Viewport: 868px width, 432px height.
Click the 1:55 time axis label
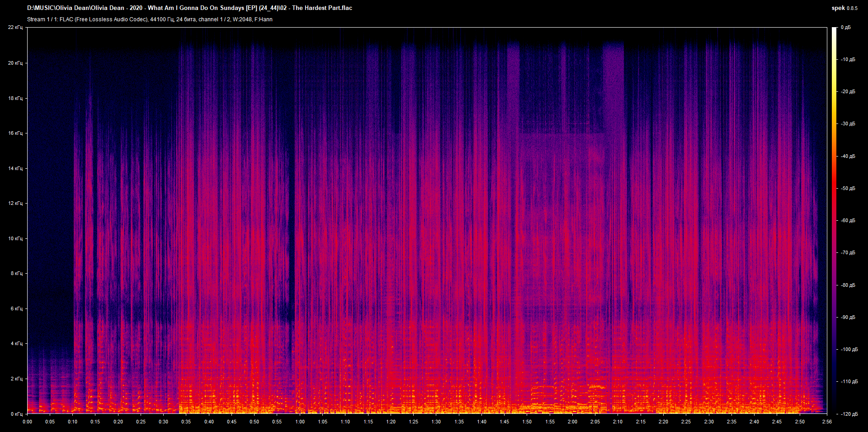550,422
